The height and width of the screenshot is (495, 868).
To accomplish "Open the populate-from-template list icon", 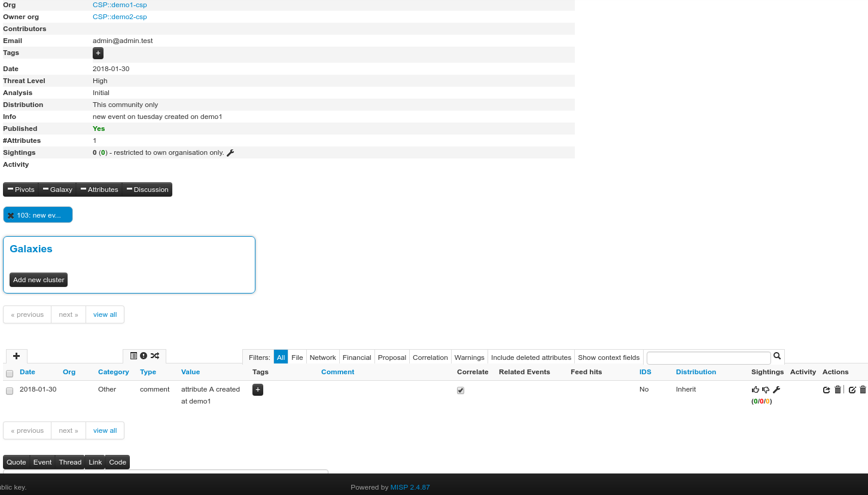I will (134, 356).
